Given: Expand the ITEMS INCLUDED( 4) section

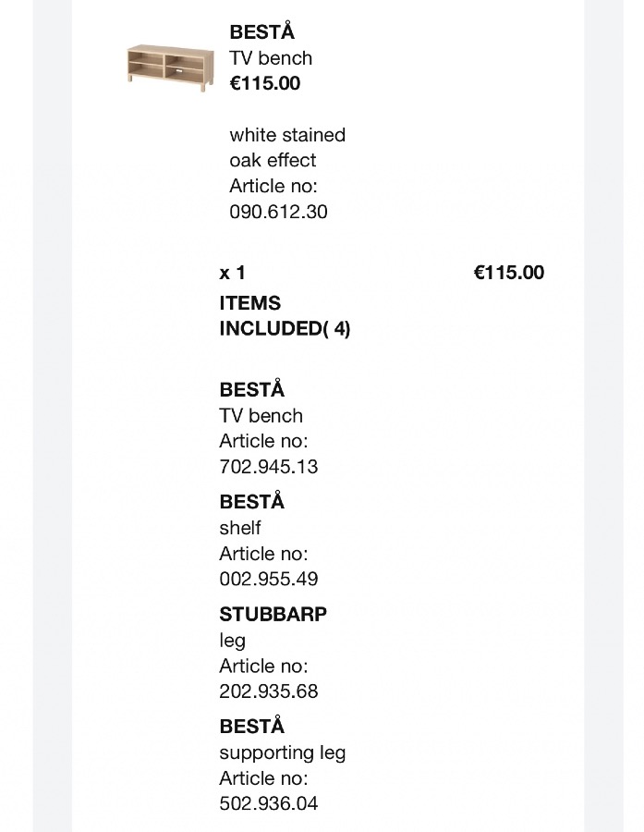Looking at the screenshot, I should (285, 316).
